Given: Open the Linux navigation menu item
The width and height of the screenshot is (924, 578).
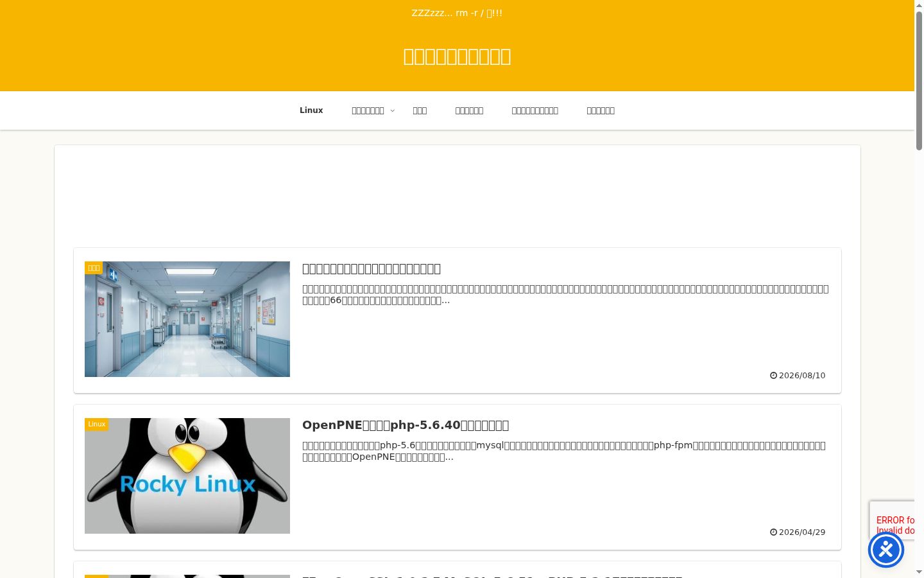Looking at the screenshot, I should [x=311, y=110].
